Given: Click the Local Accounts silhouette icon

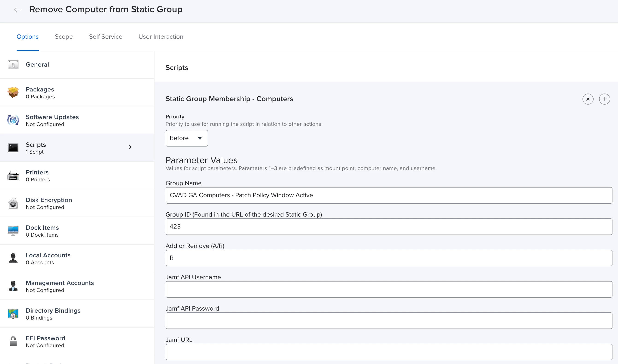Looking at the screenshot, I should (13, 258).
